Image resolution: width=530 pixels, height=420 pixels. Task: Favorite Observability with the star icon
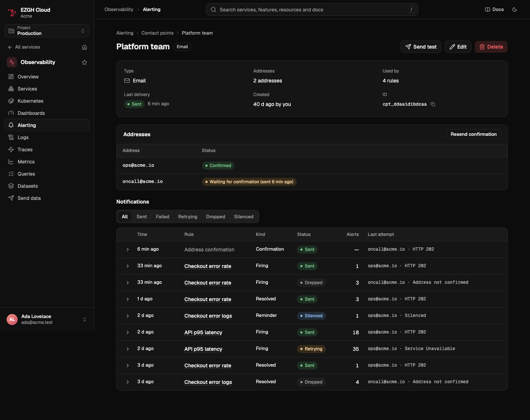84,62
